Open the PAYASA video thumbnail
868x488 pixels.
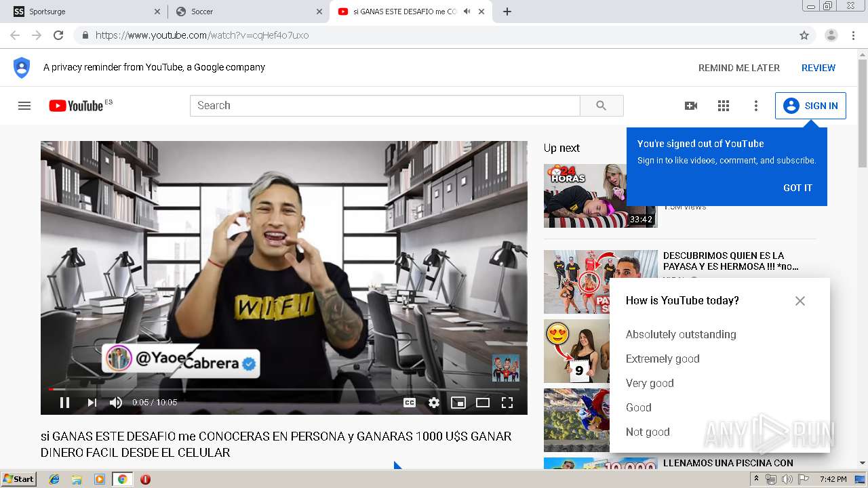tap(576, 282)
